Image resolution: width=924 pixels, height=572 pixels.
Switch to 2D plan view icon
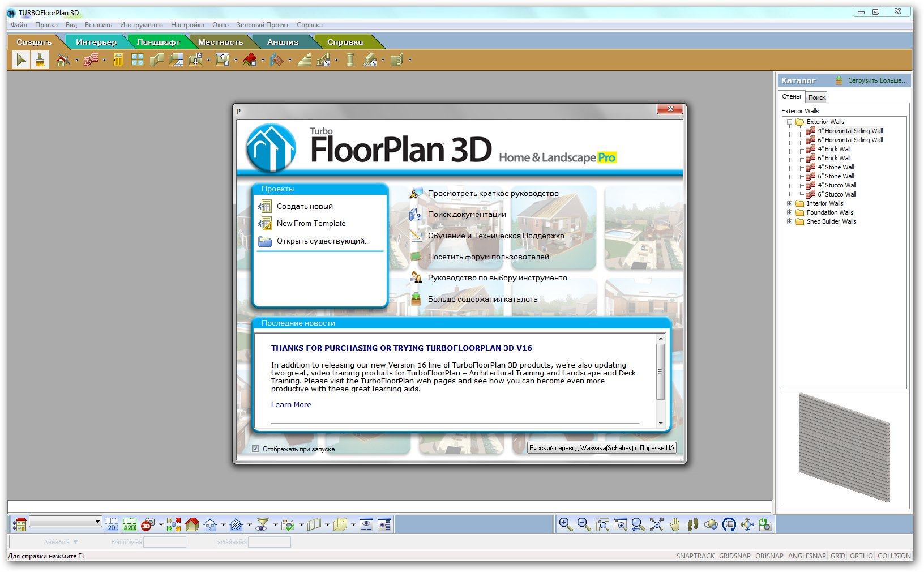pos(112,524)
